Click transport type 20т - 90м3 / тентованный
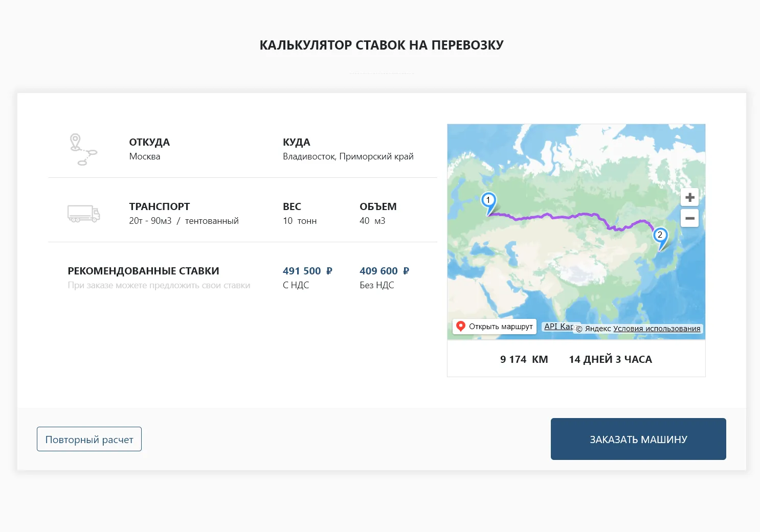 coord(184,221)
